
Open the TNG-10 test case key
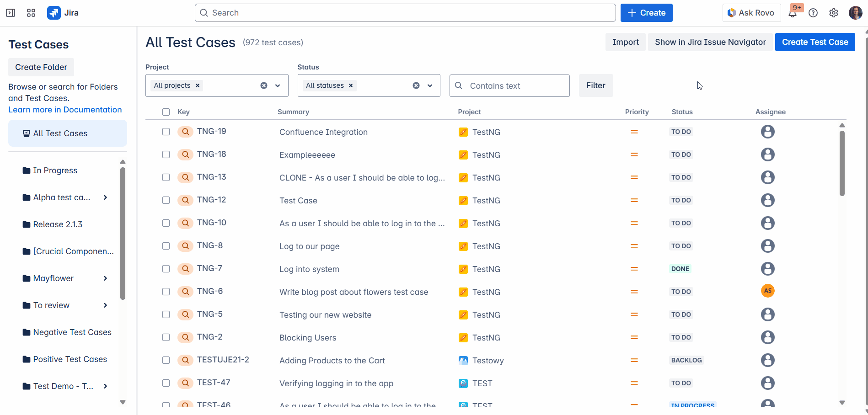click(x=212, y=223)
